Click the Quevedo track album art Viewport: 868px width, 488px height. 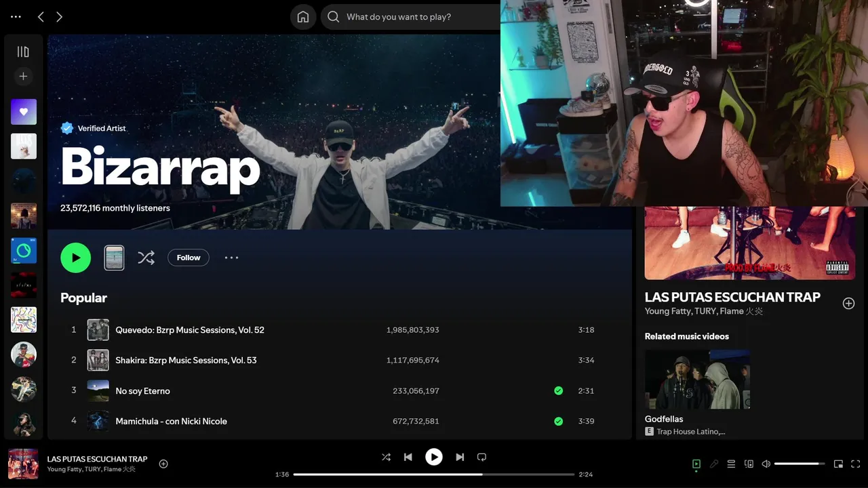[x=98, y=330]
